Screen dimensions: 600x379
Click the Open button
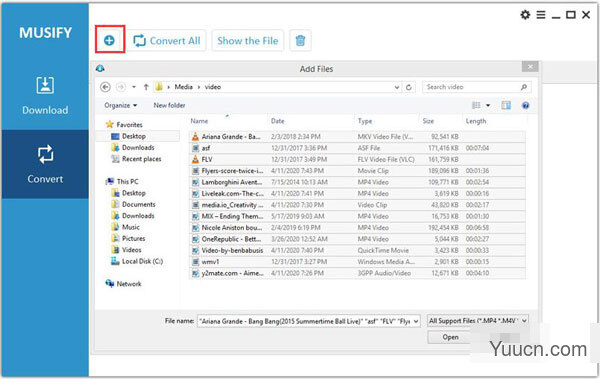(450, 337)
